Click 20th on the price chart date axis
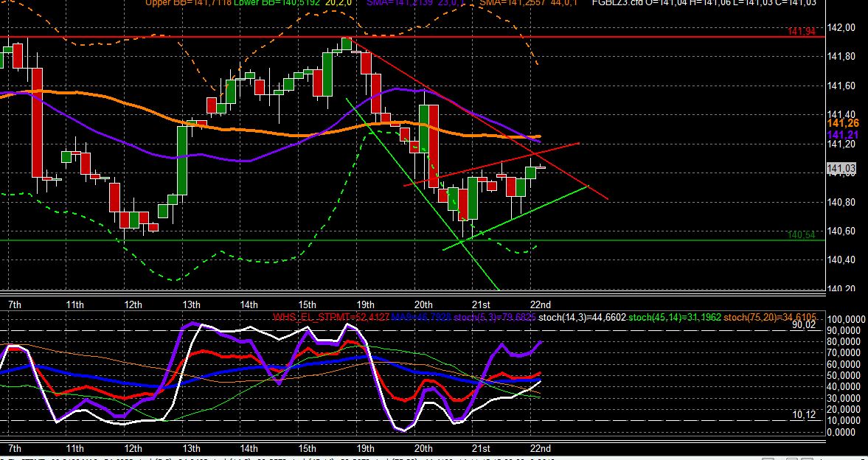868x460 pixels. click(423, 304)
